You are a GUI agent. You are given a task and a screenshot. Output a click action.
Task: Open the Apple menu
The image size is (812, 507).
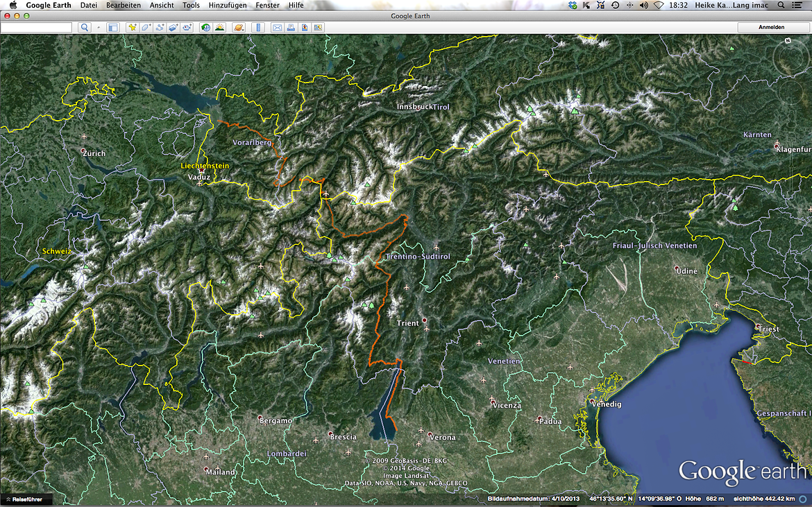(x=13, y=5)
